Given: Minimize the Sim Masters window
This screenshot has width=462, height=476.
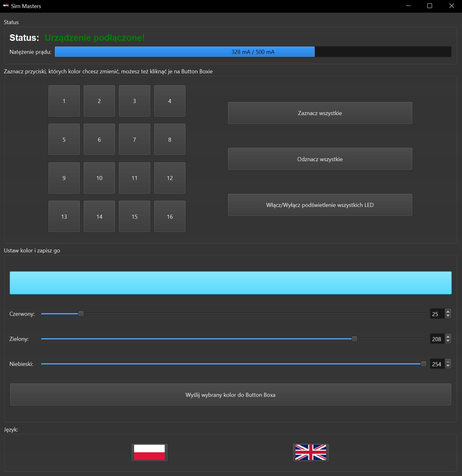Looking at the screenshot, I should click(x=408, y=6).
